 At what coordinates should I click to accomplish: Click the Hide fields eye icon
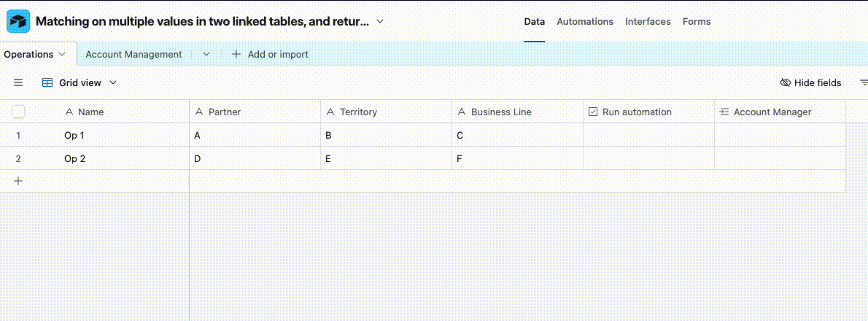pos(785,82)
